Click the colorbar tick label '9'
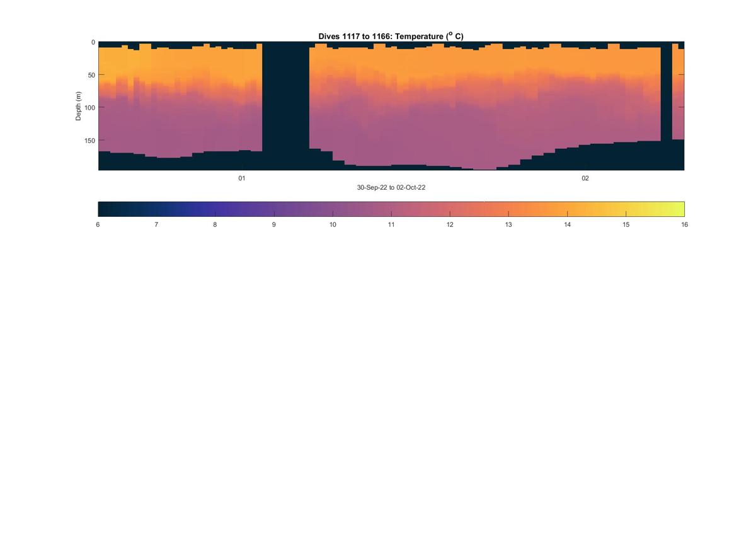The width and height of the screenshot is (756, 558). [273, 224]
